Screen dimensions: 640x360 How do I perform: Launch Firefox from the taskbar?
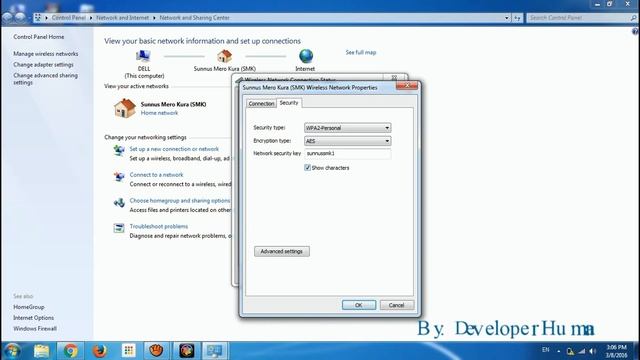coord(99,351)
